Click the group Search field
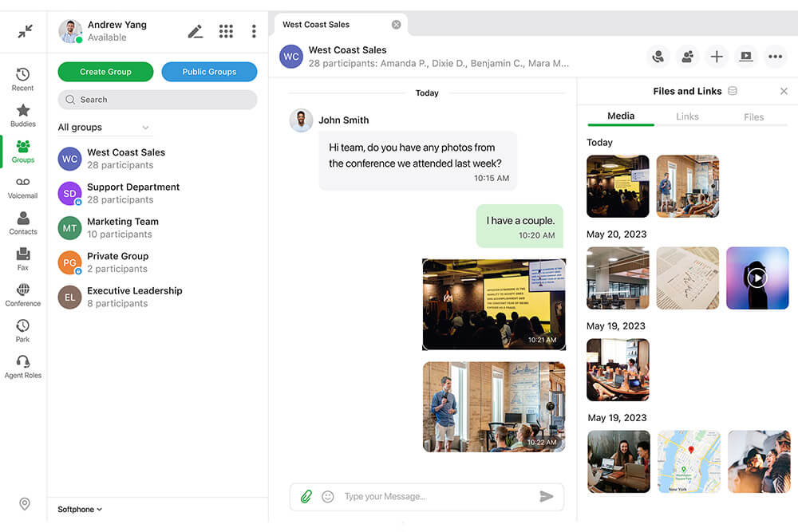The image size is (798, 532). (x=157, y=100)
